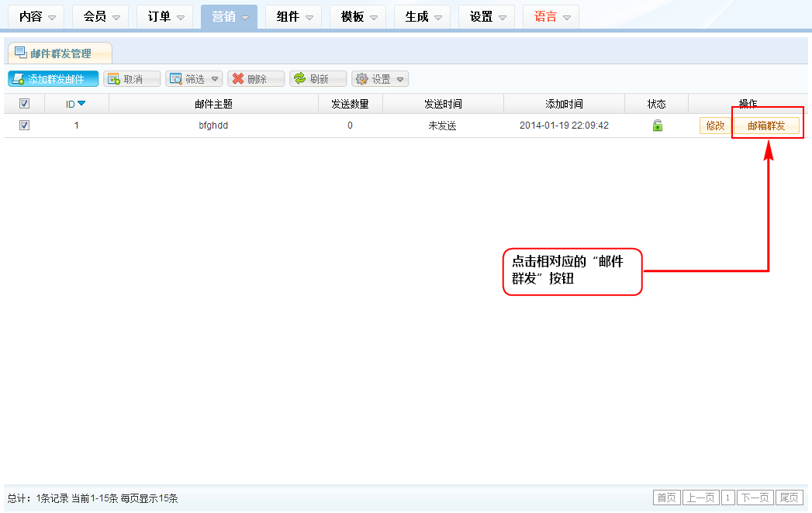Viewport: 812px width, 513px height.
Task: Click 修改 for the bfghdd email
Action: (715, 126)
